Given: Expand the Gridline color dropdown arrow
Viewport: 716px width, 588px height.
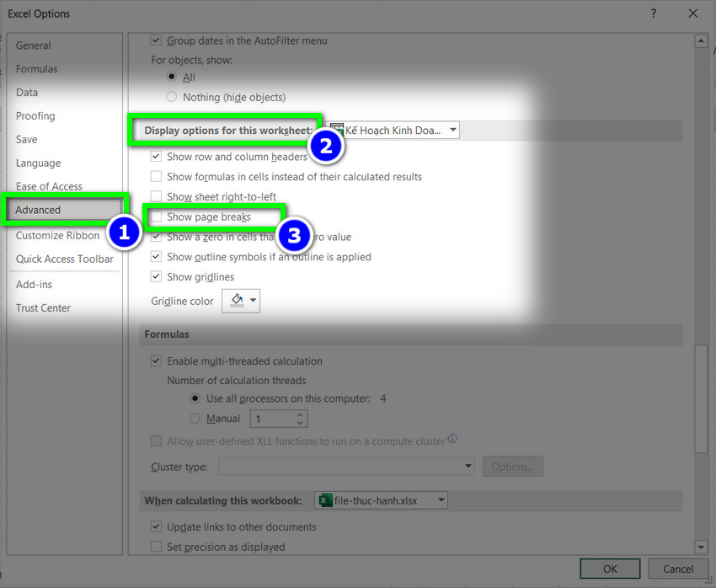Looking at the screenshot, I should [x=253, y=301].
